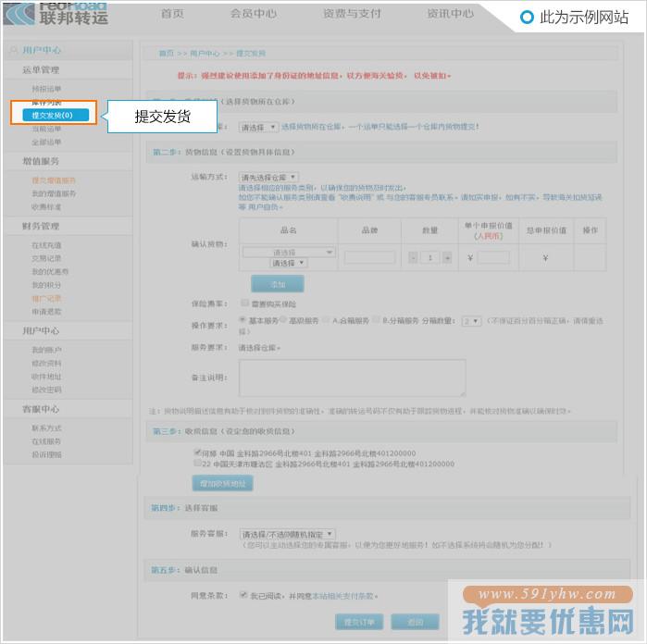Click 用户中心 in the breadcrumb
The image size is (647, 644).
(205, 54)
